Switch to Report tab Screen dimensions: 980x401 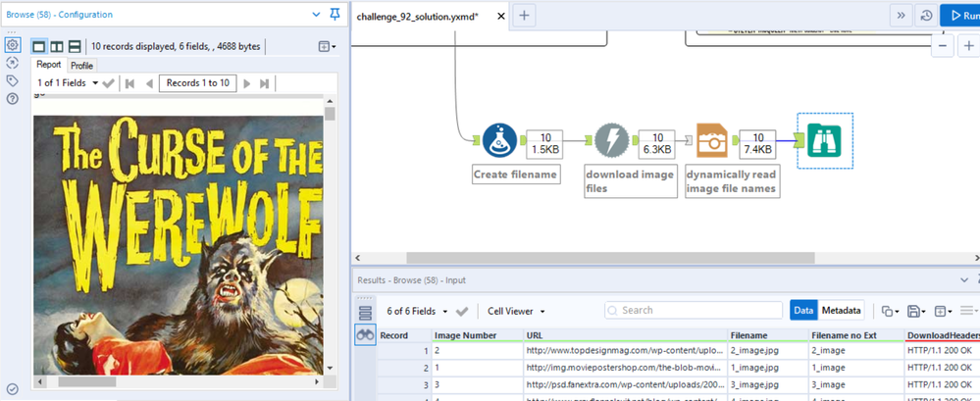[49, 65]
